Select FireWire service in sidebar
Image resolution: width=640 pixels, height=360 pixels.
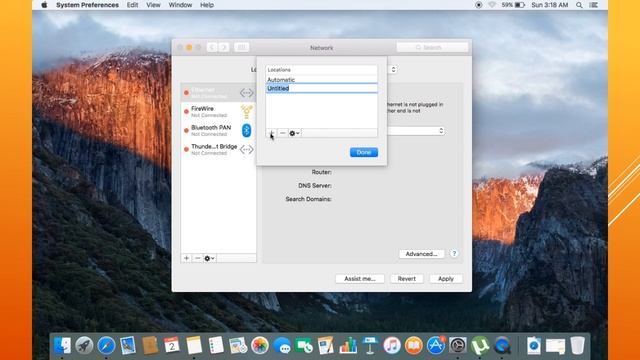pyautogui.click(x=218, y=111)
